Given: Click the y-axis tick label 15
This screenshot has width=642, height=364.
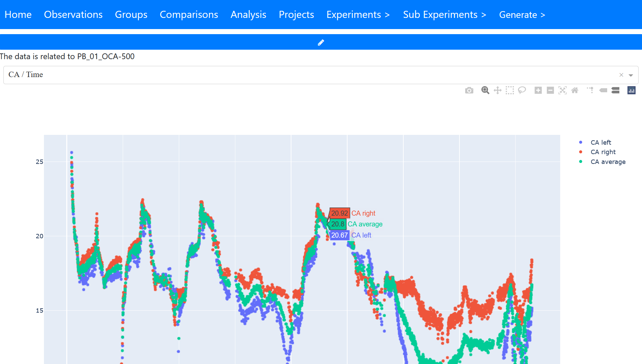Looking at the screenshot, I should click(40, 311).
